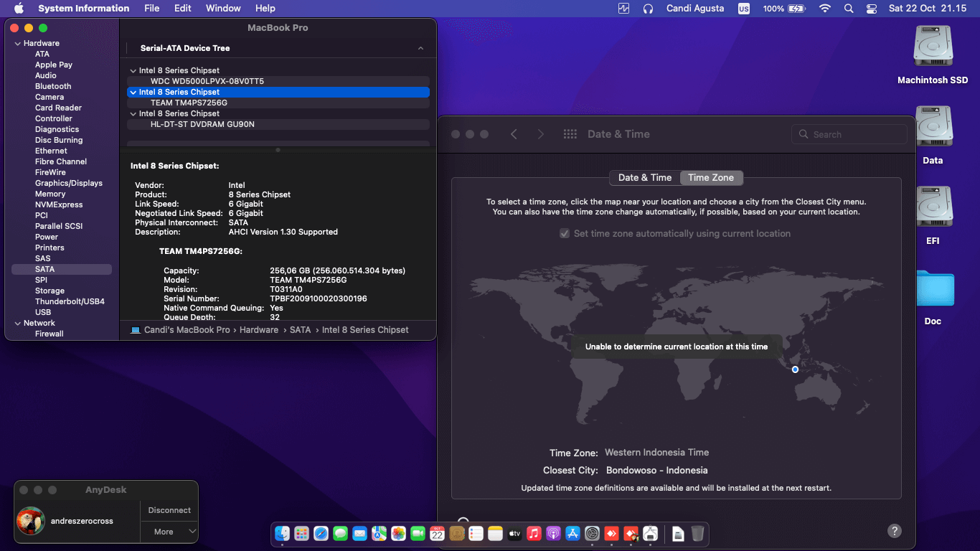980x551 pixels.
Task: Click Disconnect in the AnyDesk panel
Action: click(169, 510)
